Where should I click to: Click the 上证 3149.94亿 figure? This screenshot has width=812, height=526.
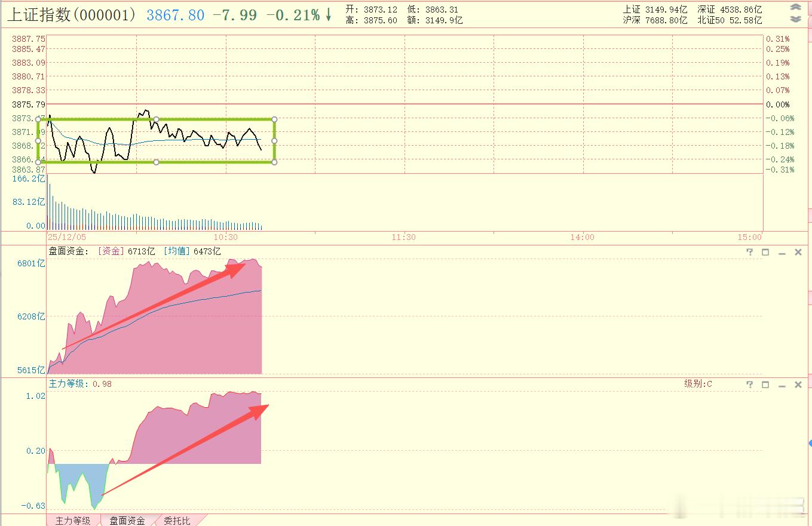(655, 10)
